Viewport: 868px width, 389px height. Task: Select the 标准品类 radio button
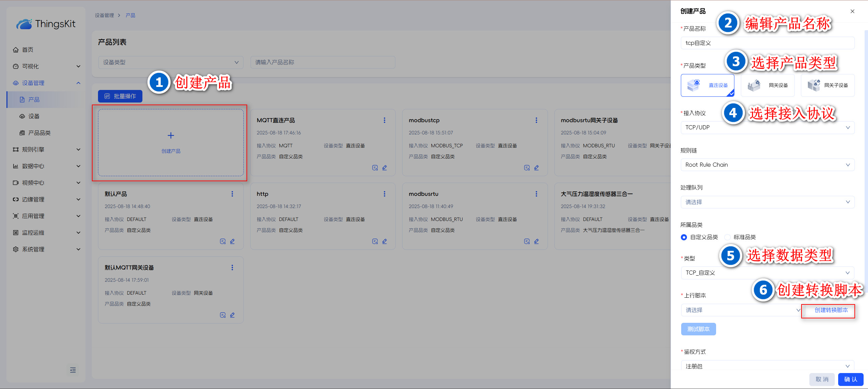[727, 237]
